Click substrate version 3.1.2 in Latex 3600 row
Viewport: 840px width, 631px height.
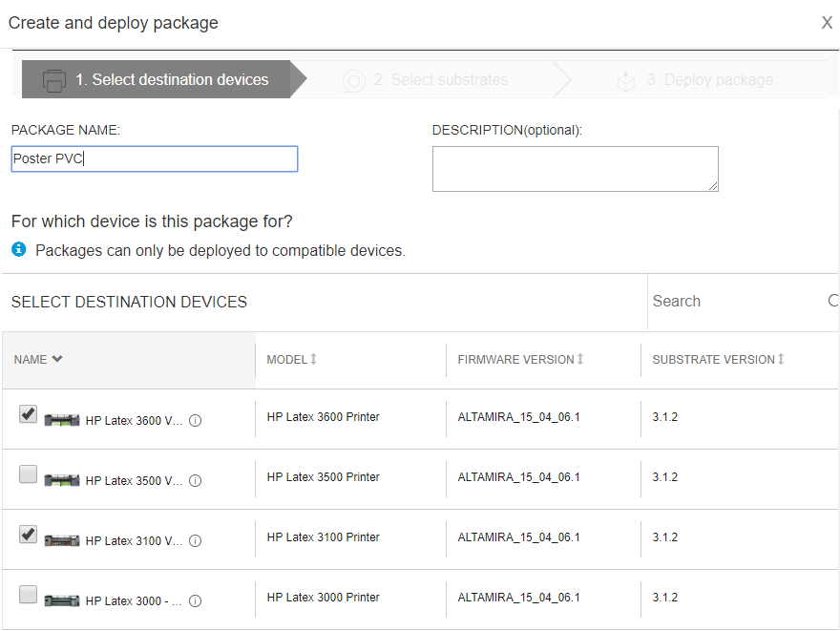pyautogui.click(x=664, y=417)
